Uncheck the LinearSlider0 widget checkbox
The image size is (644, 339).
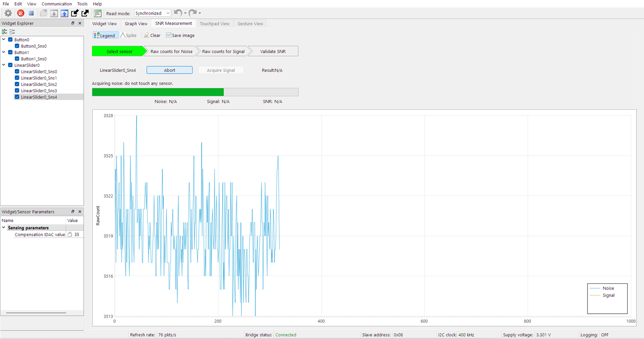11,65
